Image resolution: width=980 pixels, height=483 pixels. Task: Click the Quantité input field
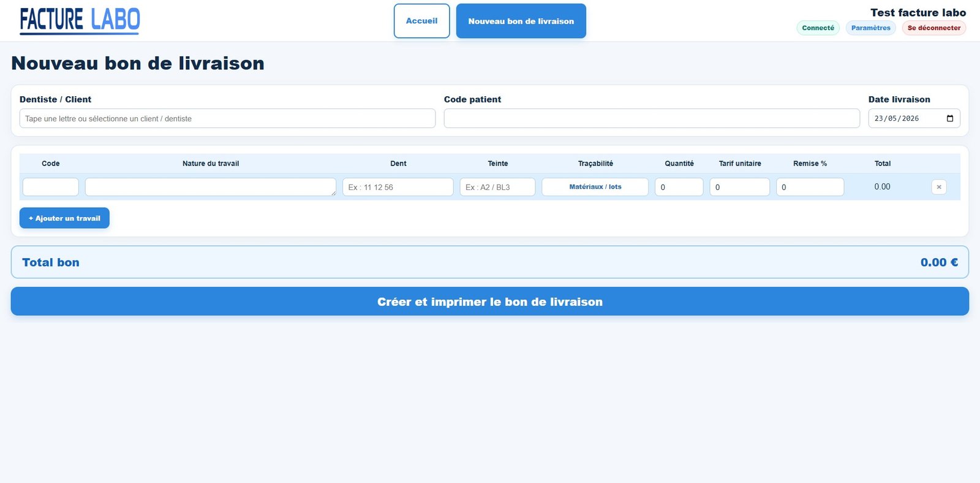coord(679,187)
